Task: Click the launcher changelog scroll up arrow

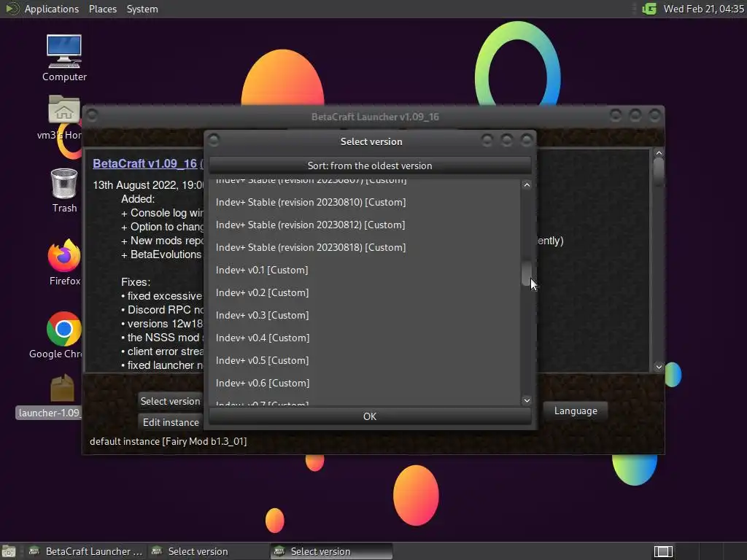Action: (659, 153)
